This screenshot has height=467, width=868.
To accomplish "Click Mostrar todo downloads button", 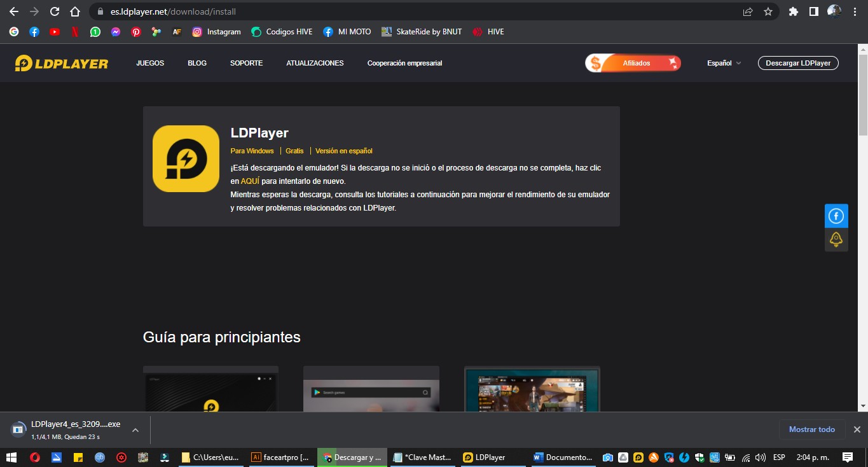I will pyautogui.click(x=812, y=429).
